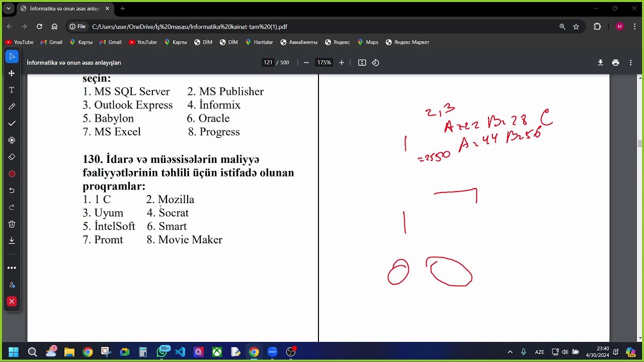Select the İnformatika və onun əsas tab

pos(64,9)
